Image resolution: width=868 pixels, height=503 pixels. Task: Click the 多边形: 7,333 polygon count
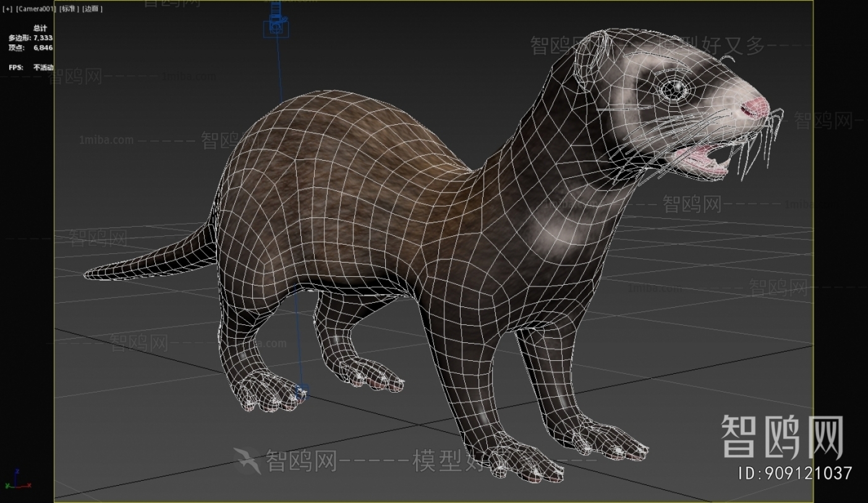click(30, 38)
